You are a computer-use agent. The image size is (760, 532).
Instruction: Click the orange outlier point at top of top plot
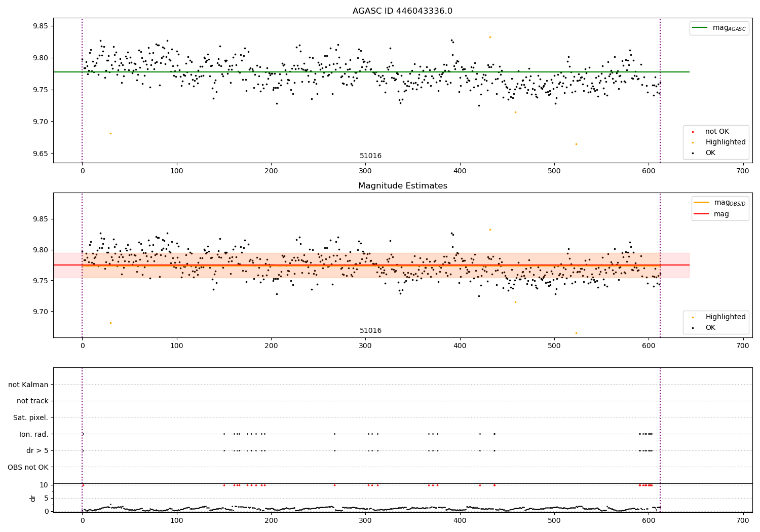[490, 37]
